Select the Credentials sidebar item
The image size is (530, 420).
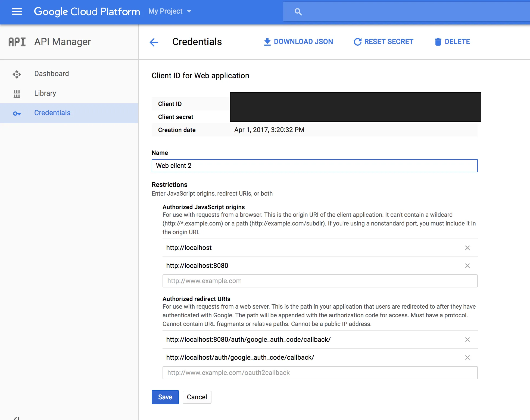click(x=52, y=113)
